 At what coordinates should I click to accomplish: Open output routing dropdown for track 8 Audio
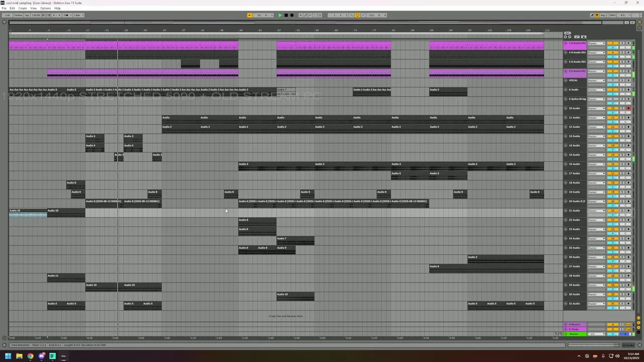[x=597, y=89]
